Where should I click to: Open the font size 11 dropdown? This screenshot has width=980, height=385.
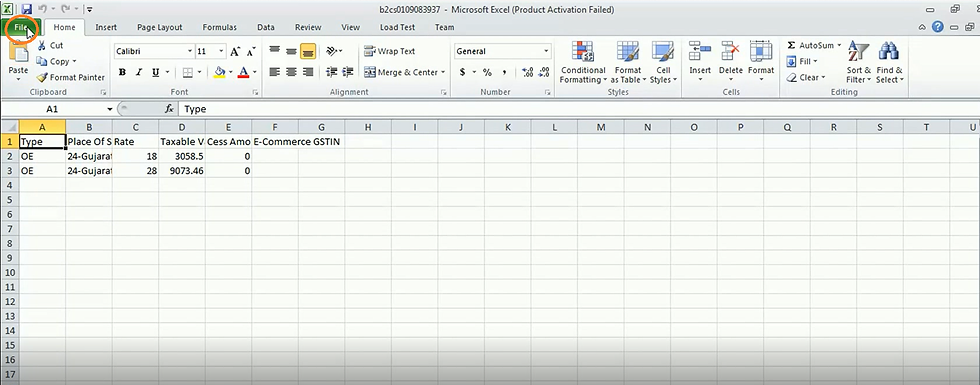coord(221,51)
